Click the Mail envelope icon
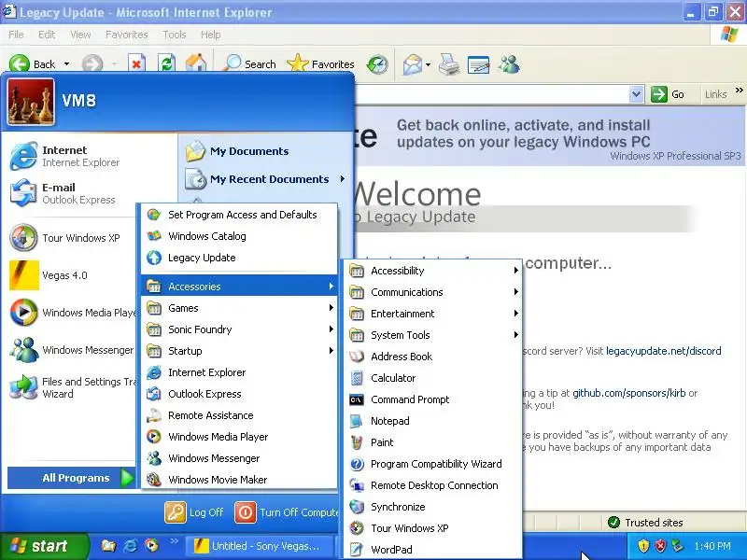This screenshot has height=560, width=747. [412, 63]
